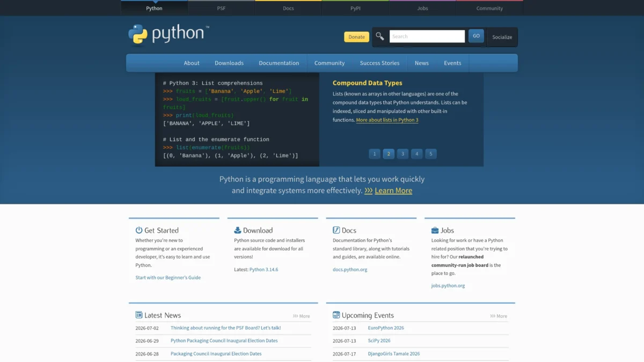Screen dimensions: 644x362
Task: Switch to slide 4 of the code carousel
Action: 416,153
